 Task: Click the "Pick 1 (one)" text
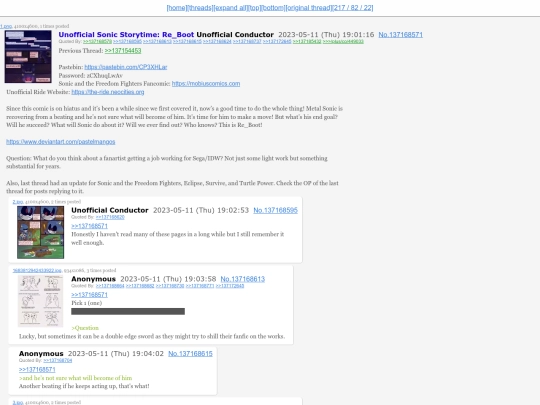click(x=86, y=303)
